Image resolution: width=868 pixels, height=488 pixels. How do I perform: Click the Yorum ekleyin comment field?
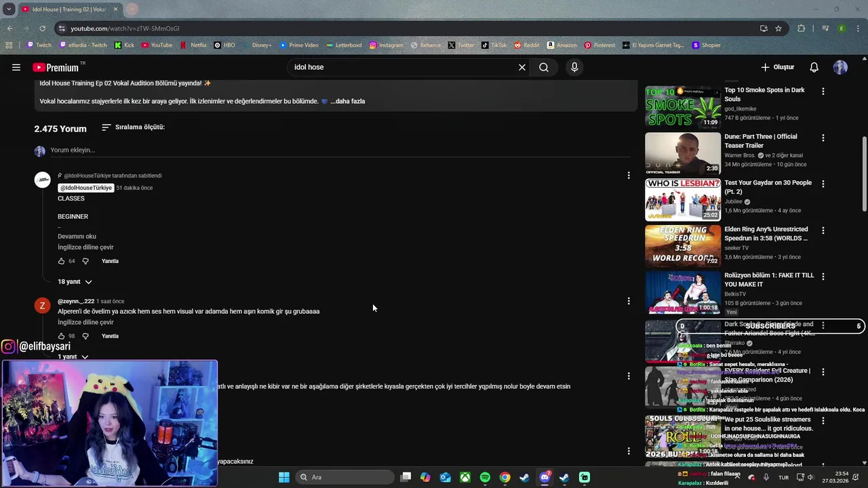[x=339, y=150]
